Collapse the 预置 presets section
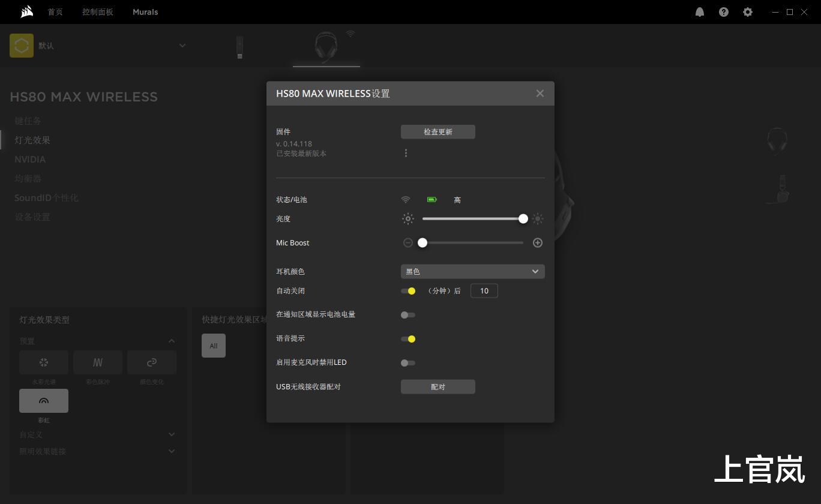This screenshot has height=504, width=821. click(172, 341)
